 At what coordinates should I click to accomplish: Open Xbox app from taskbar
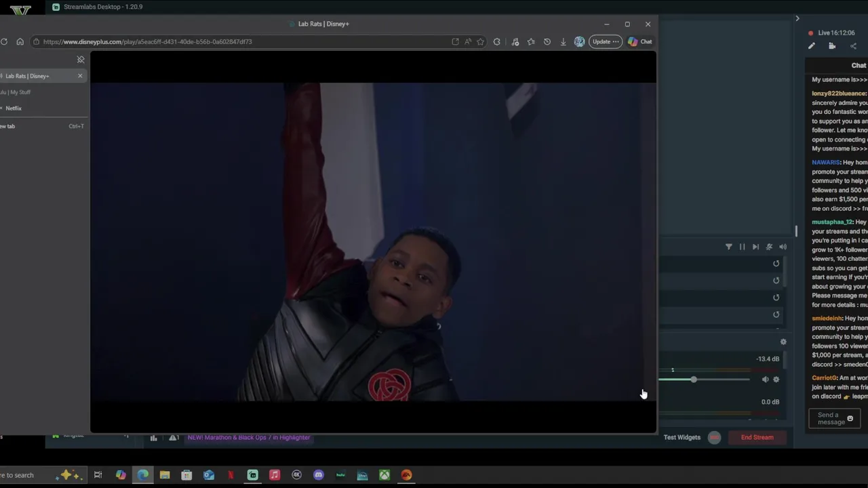[x=384, y=475]
